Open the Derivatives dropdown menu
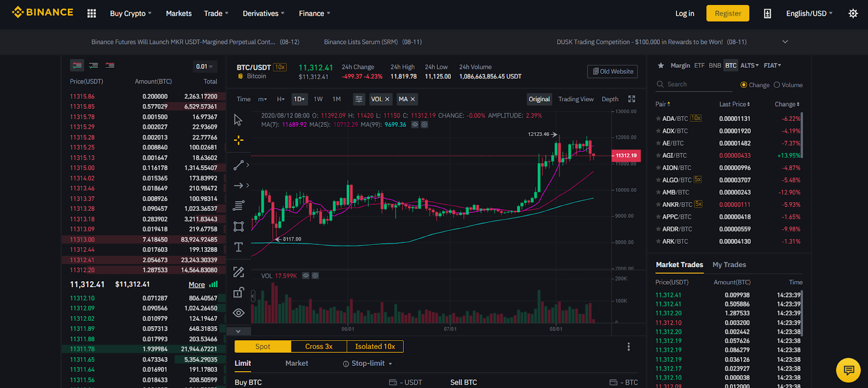The width and height of the screenshot is (868, 388). click(x=263, y=14)
